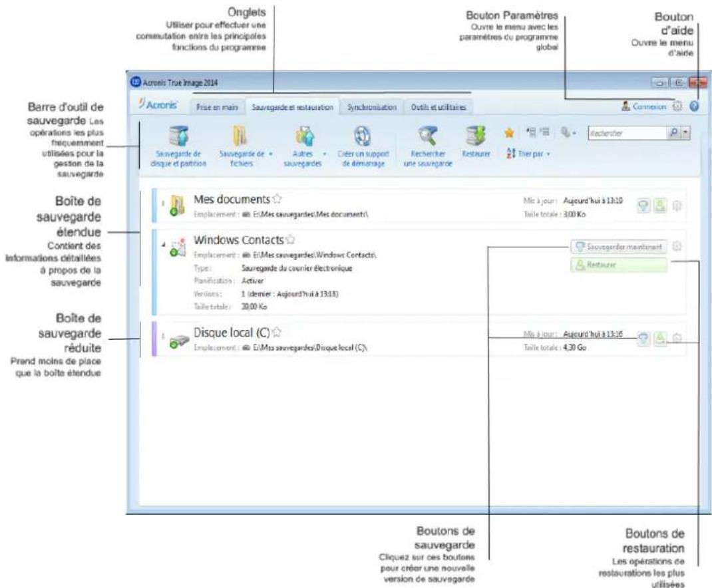Image resolution: width=712 pixels, height=588 pixels.
Task: Click the Créer un support de démarrage icon
Action: coord(362,136)
